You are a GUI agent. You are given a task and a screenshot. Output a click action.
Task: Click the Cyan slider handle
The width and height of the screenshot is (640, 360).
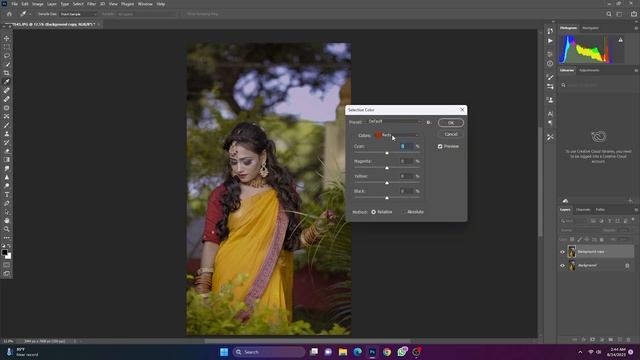coord(387,153)
